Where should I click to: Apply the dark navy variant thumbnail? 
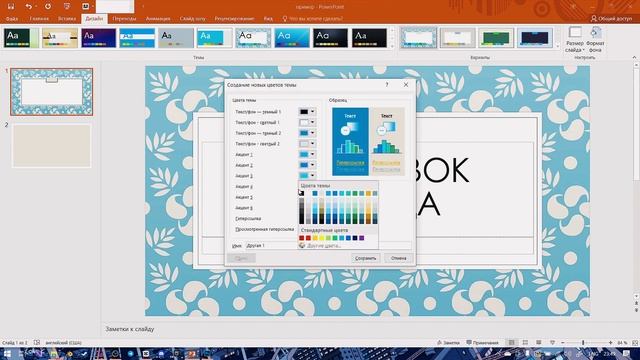point(535,38)
